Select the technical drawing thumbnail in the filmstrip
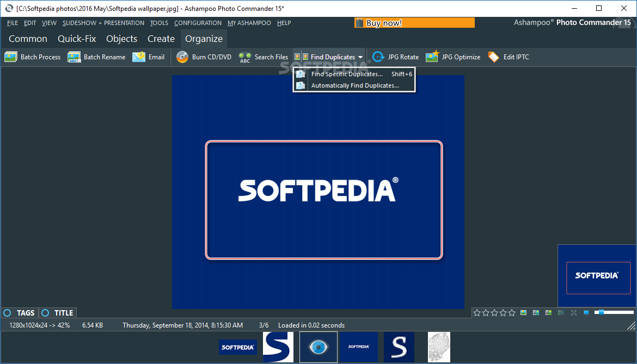 [x=439, y=347]
